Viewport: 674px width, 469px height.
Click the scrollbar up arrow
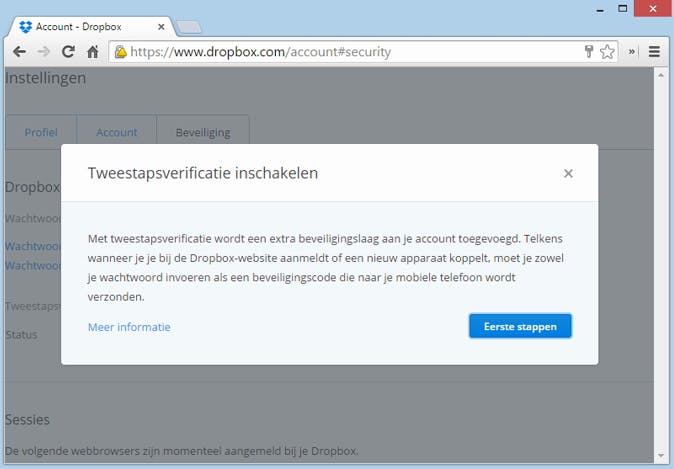click(x=661, y=75)
